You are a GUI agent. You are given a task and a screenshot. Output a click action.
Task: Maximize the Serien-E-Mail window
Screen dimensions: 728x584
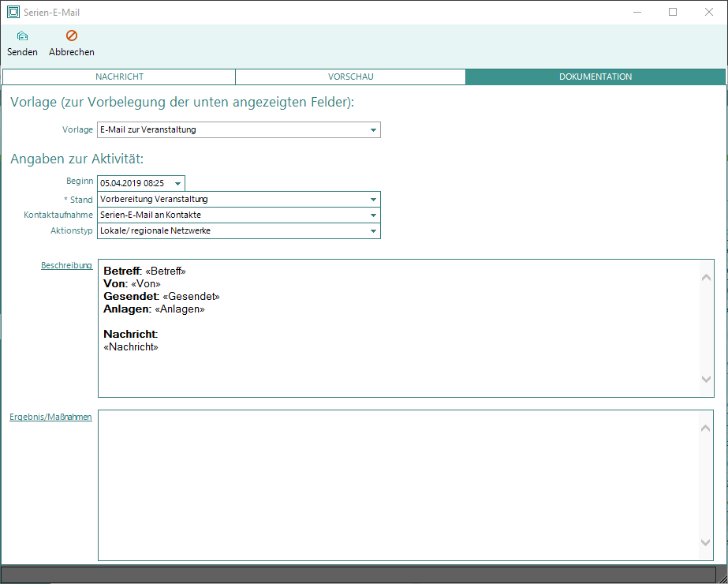[673, 12]
